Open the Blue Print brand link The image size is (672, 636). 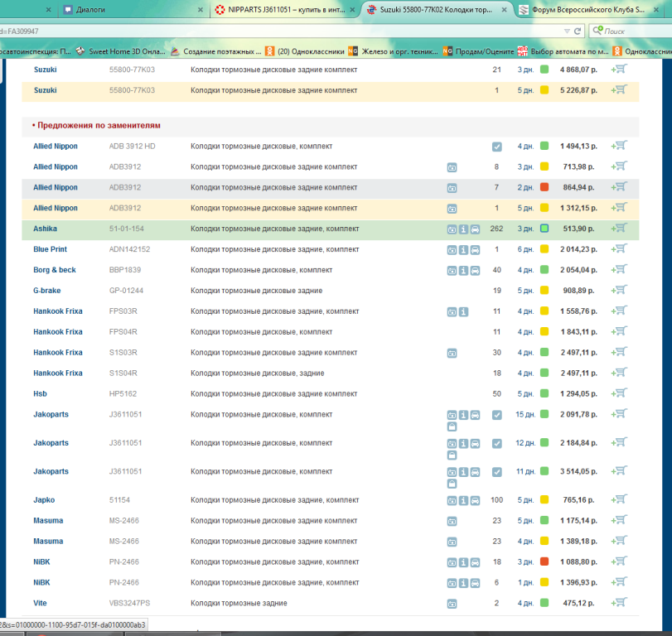click(51, 248)
